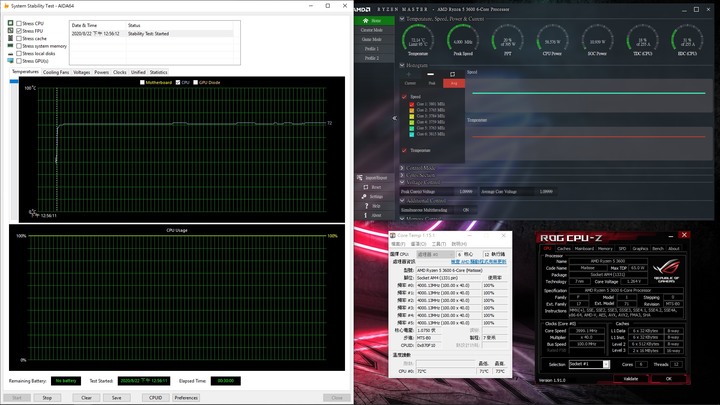Open the Memory tab in ROG CPU-Z
720x405 pixels.
[605, 248]
